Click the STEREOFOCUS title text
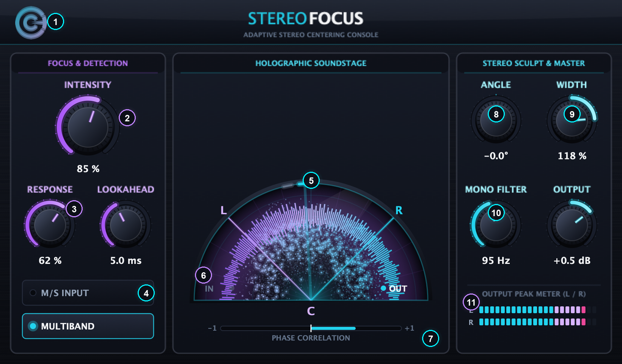 [306, 19]
